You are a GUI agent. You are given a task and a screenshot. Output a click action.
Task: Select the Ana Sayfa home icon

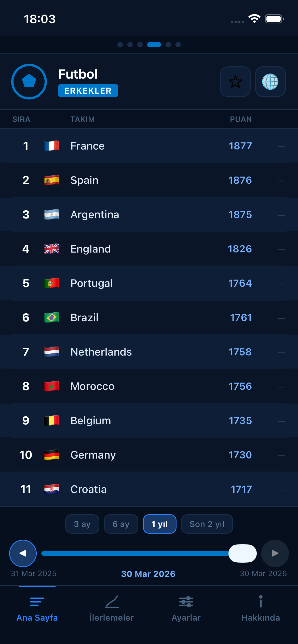[x=37, y=601]
